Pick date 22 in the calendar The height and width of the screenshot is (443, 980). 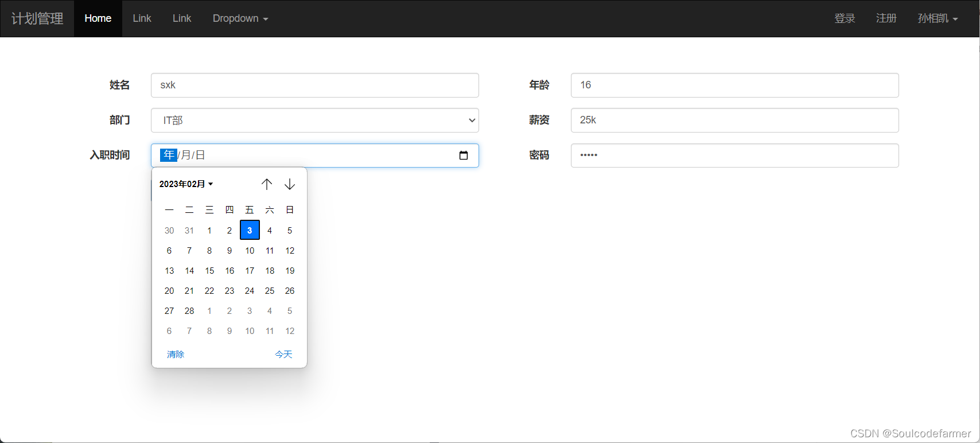click(x=209, y=291)
